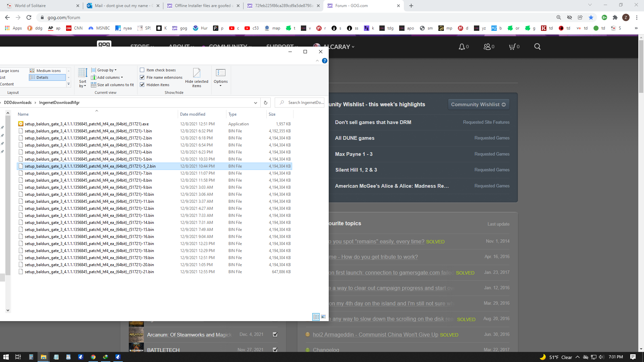Viewport: 644px width, 362px height.
Task: Open All DUNE games wishlist entry
Action: (355, 138)
